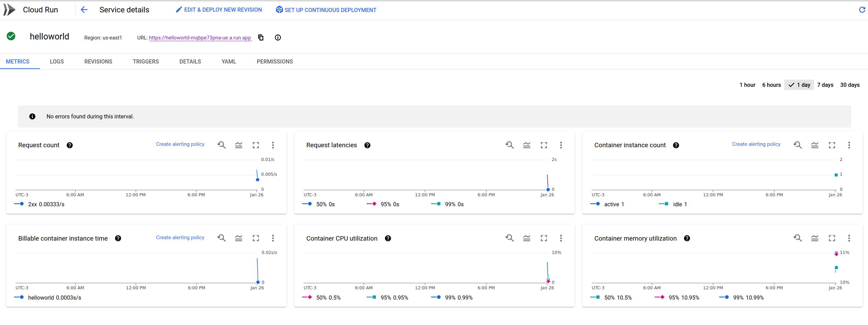Expand Container memory utilization chart full screen
Image resolution: width=868 pixels, height=325 pixels.
click(832, 238)
